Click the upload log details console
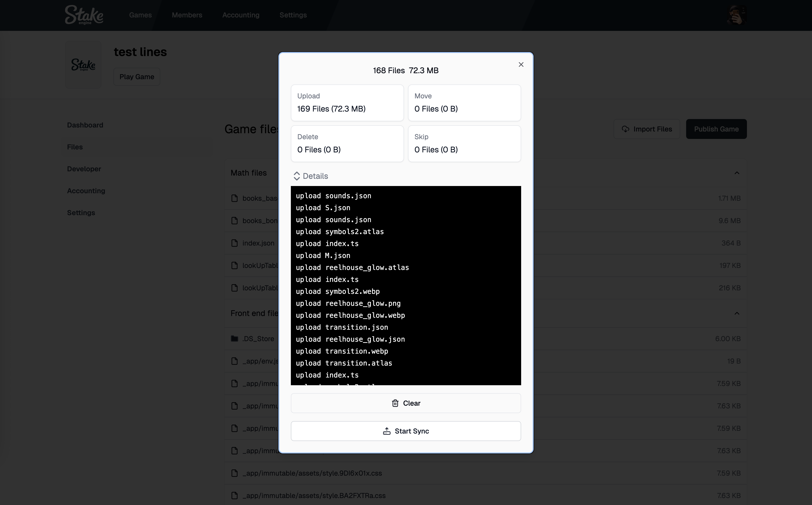 pyautogui.click(x=406, y=286)
